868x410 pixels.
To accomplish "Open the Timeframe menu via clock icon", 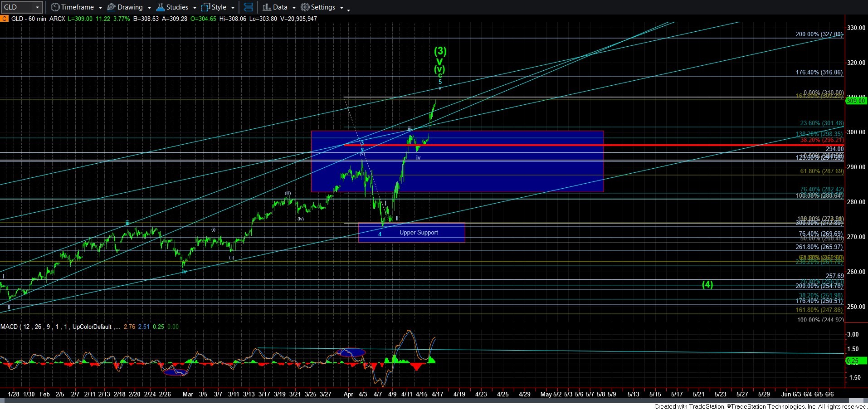I will pos(55,7).
